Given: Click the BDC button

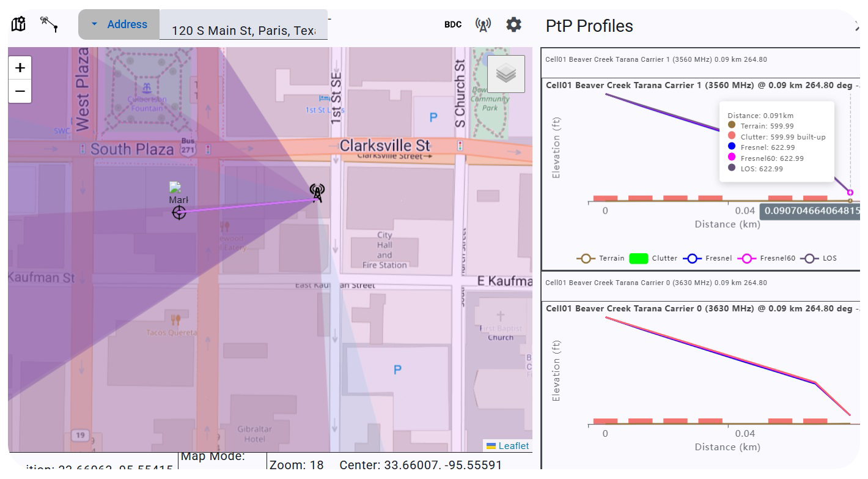Looking at the screenshot, I should coord(453,24).
